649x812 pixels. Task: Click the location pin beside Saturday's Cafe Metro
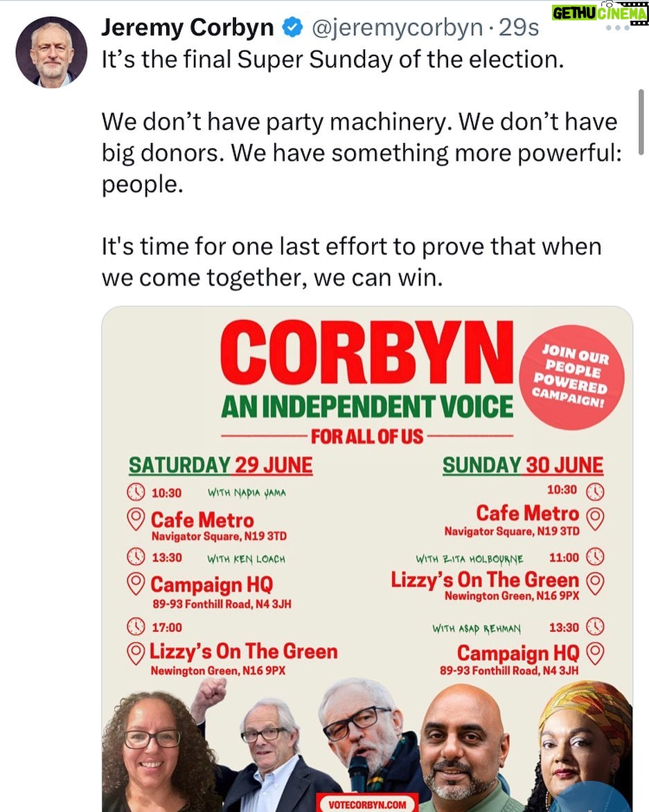click(137, 519)
